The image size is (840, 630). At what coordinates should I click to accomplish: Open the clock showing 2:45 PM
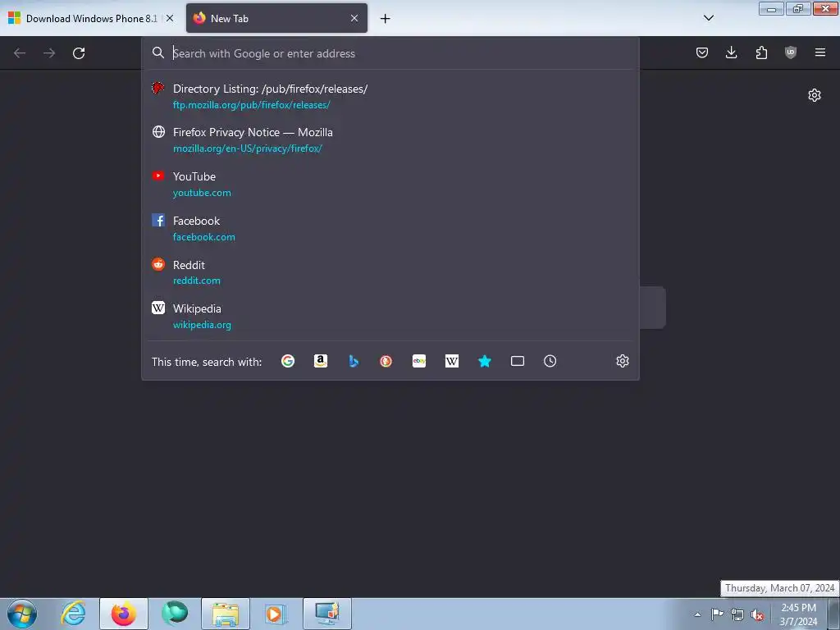click(798, 614)
